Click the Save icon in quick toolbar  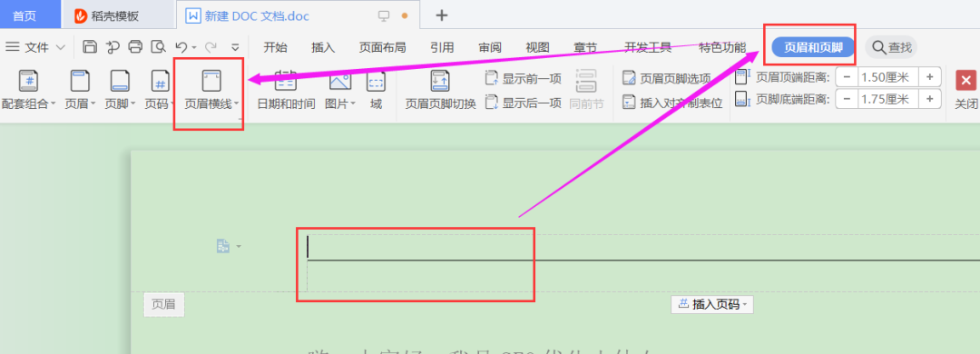[90, 46]
